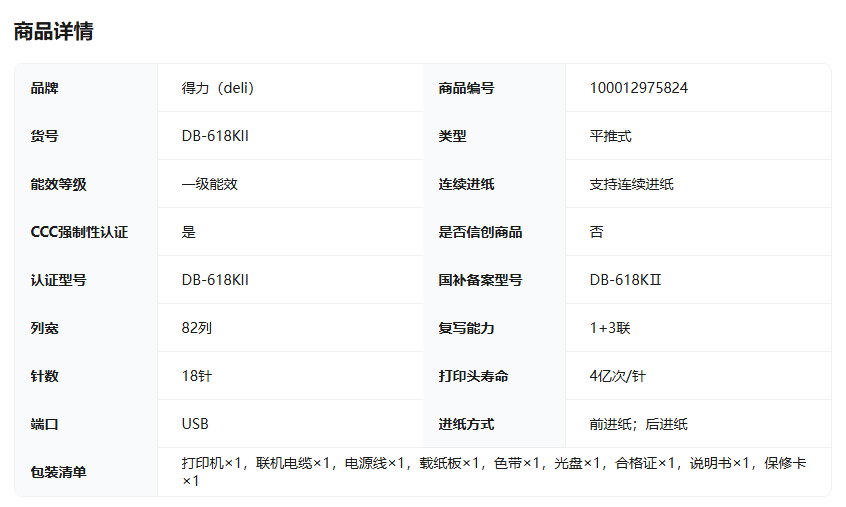
Task: Select the 是否信创商品 label
Action: point(480,232)
